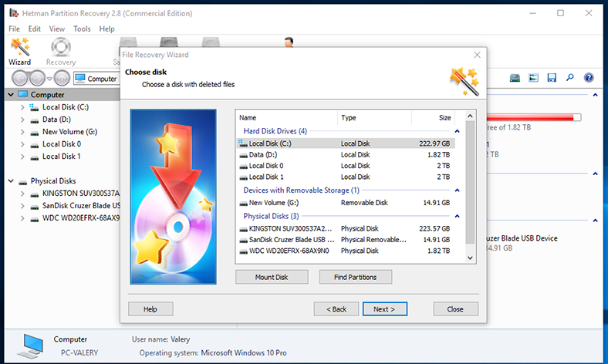Collapse the Computer tree node
608x364 pixels.
11,95
